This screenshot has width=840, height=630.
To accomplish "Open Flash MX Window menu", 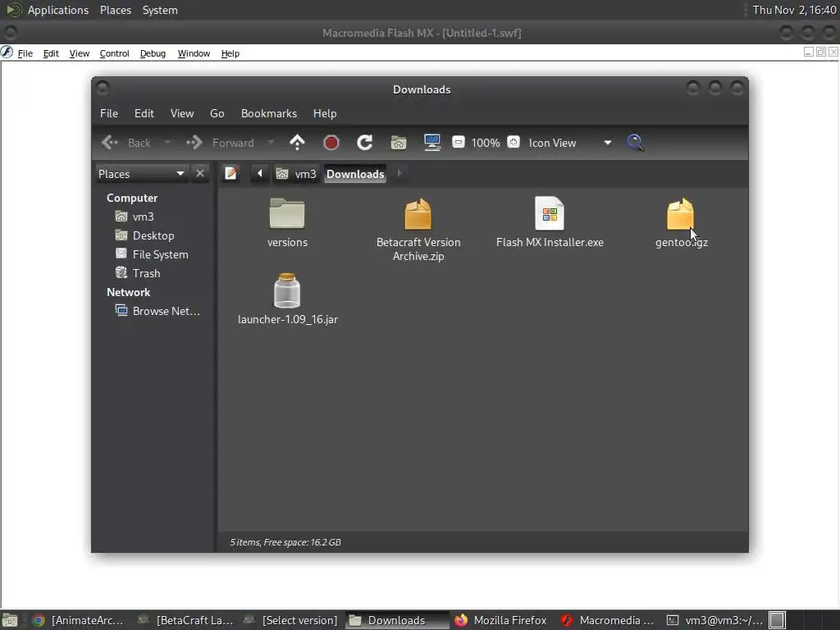I will tap(194, 53).
